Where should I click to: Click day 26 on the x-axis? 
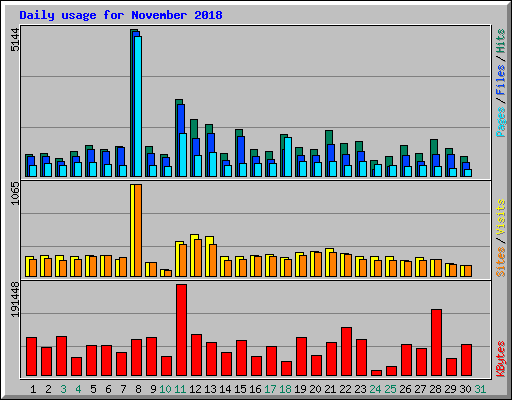(x=405, y=389)
